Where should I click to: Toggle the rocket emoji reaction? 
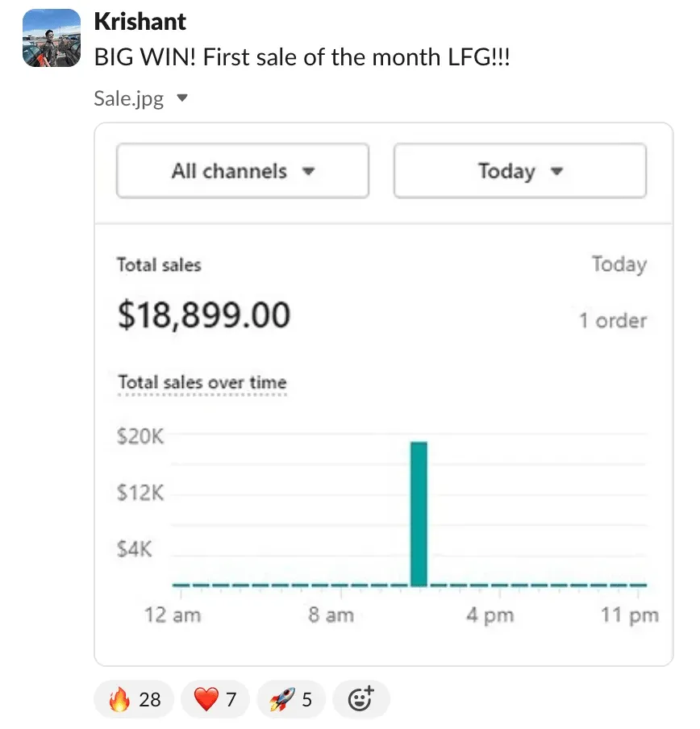(291, 699)
